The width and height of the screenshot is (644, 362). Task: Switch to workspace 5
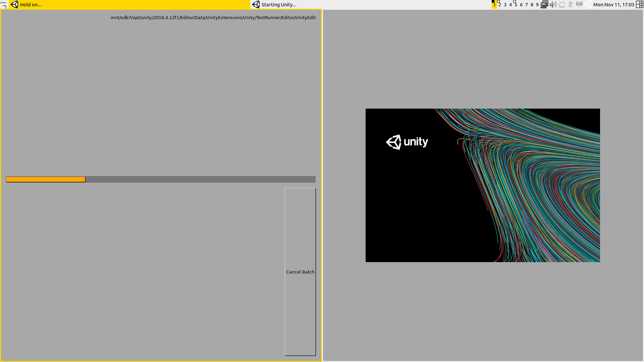(516, 5)
